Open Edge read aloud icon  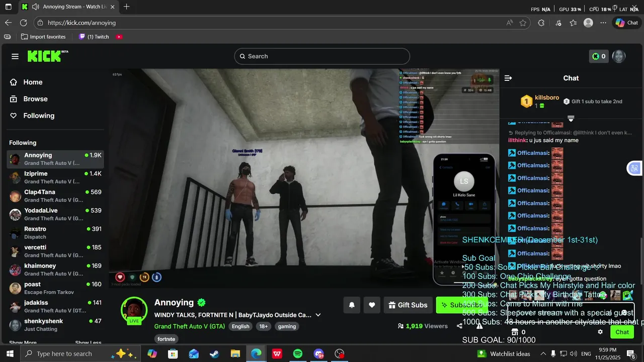pos(510,23)
